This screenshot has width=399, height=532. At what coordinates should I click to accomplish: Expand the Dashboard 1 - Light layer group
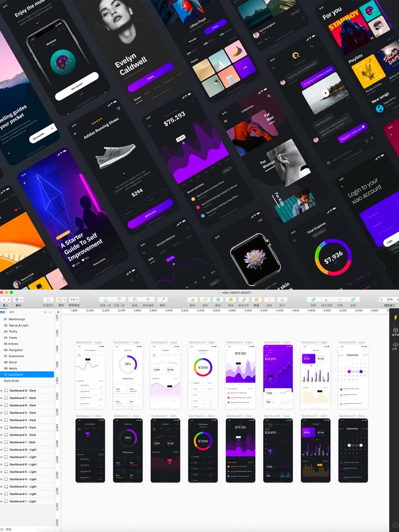tap(2, 501)
